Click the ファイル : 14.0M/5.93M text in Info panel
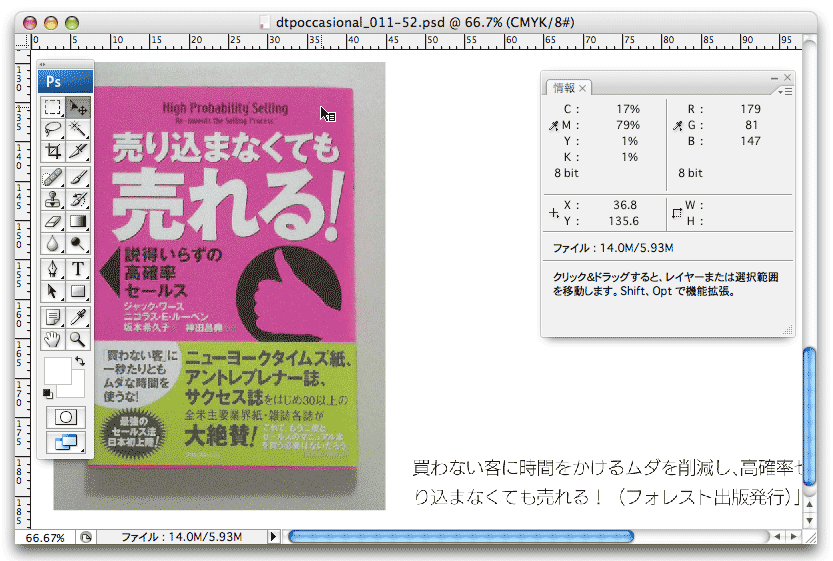 (x=613, y=248)
